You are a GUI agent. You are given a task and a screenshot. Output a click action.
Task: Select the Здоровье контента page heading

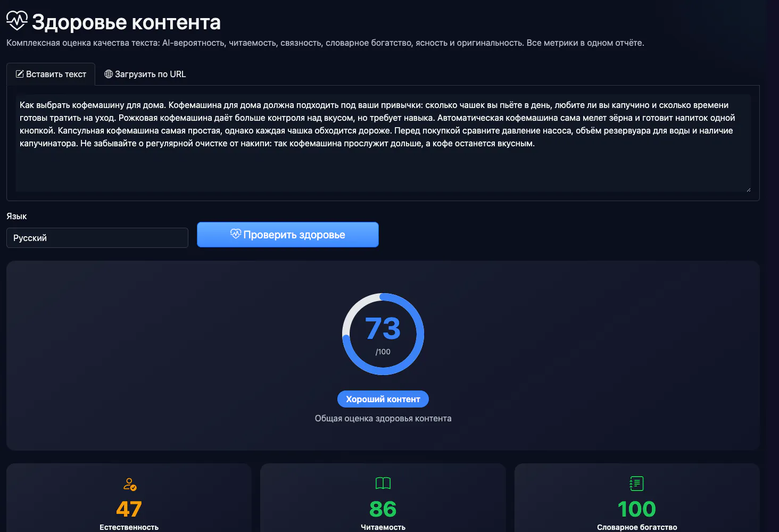(126, 22)
